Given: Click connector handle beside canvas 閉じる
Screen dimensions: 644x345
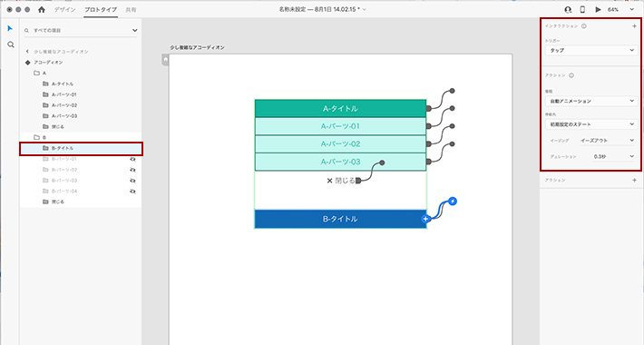Looking at the screenshot, I should (x=358, y=181).
